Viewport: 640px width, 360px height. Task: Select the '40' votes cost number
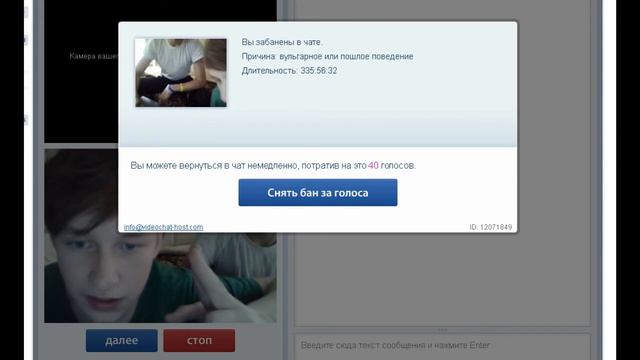pos(373,165)
